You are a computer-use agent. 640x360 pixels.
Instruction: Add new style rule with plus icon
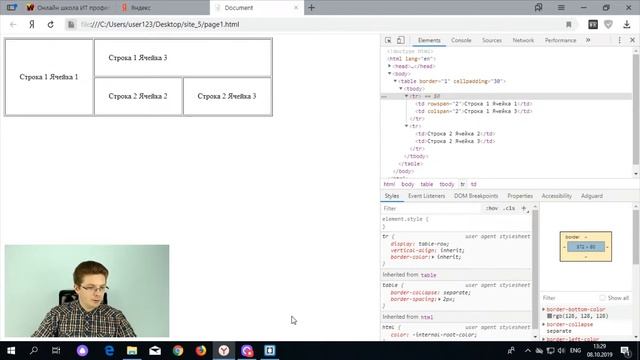pos(524,208)
